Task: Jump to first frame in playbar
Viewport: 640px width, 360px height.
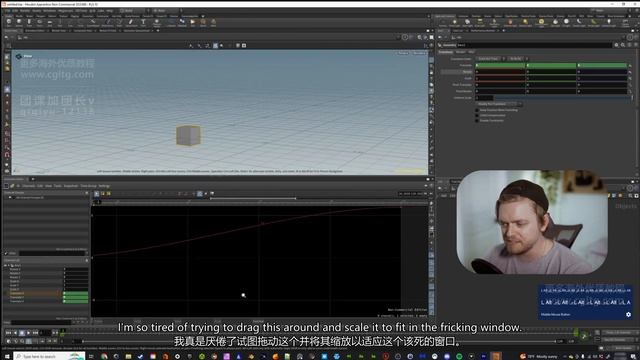Action: 9,333
